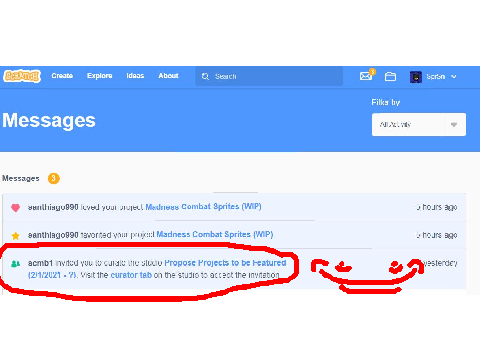Click the green studio invite icon
480x360 pixels.
click(15, 264)
